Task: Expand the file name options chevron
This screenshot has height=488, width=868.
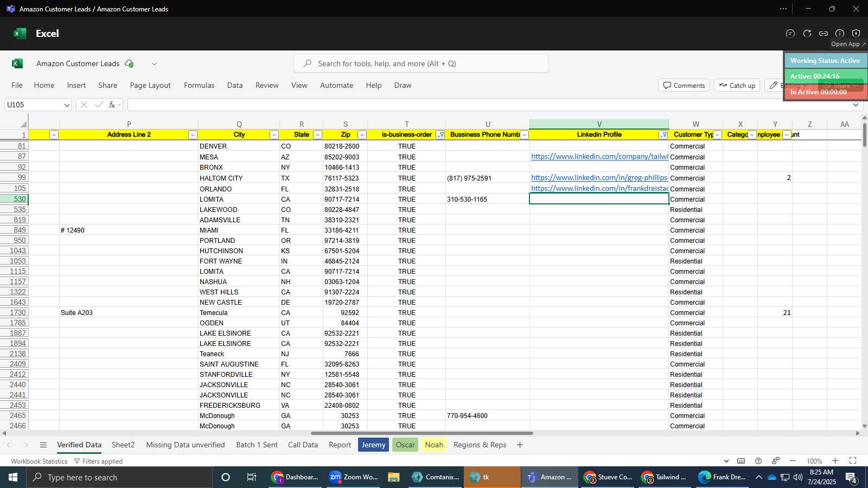Action: (154, 64)
